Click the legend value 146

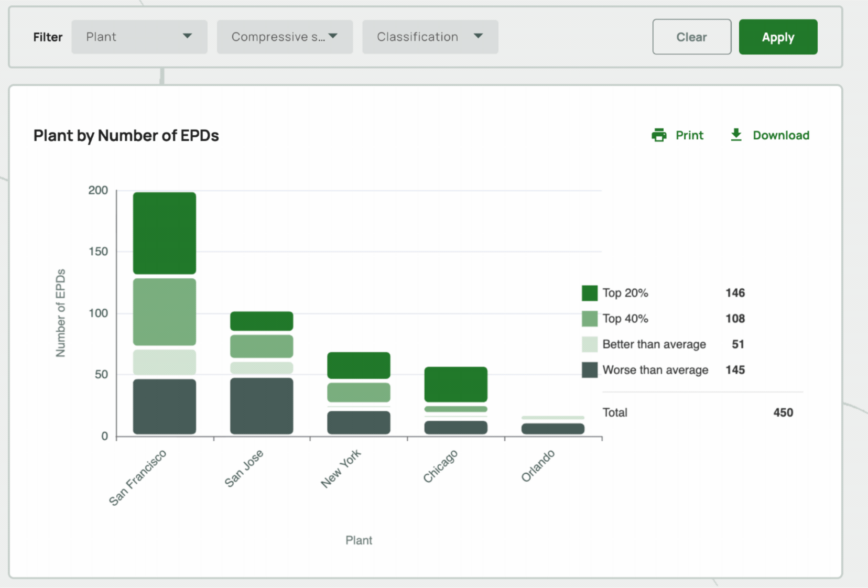click(x=735, y=293)
